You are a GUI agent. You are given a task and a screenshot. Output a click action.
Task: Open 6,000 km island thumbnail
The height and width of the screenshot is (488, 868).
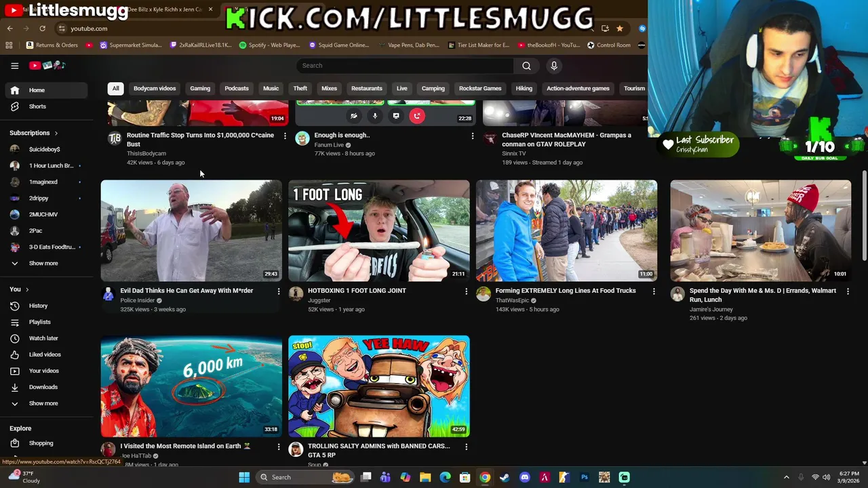191,386
